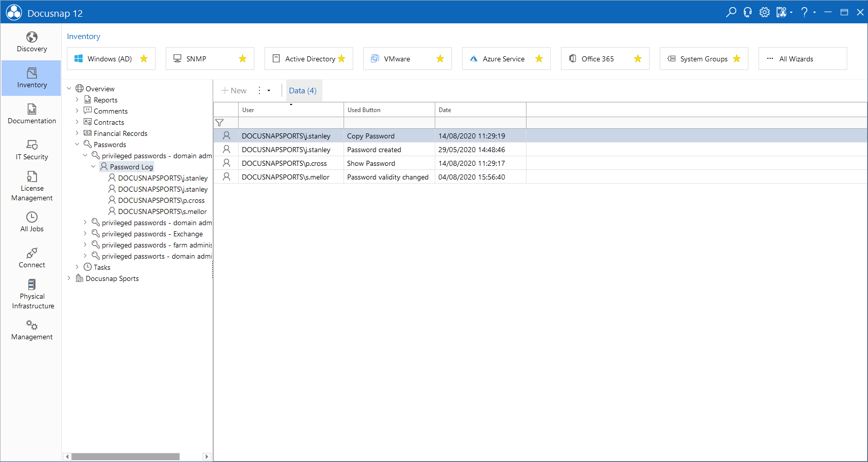Expand the Contracts tree node
868x462 pixels.
tap(77, 122)
